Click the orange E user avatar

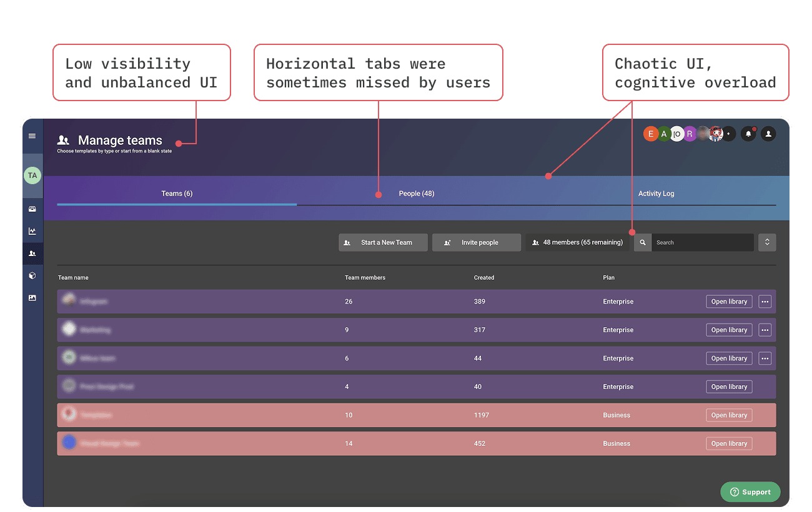tap(651, 134)
